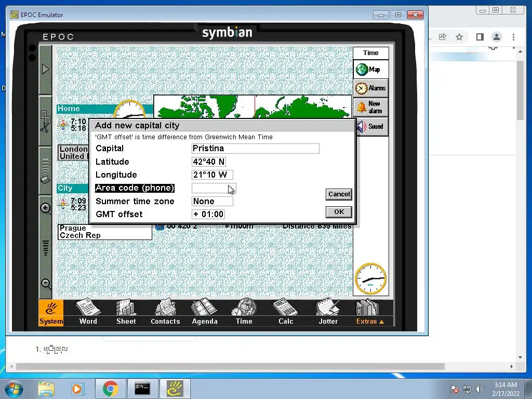Viewport: 532px width, 399px height.
Task: Click Action Center flag in tray
Action: (x=455, y=389)
